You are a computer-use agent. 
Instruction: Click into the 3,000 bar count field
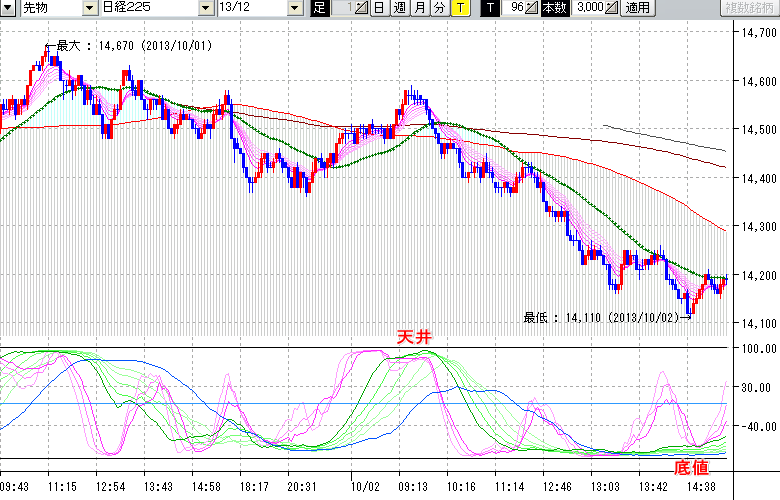586,8
